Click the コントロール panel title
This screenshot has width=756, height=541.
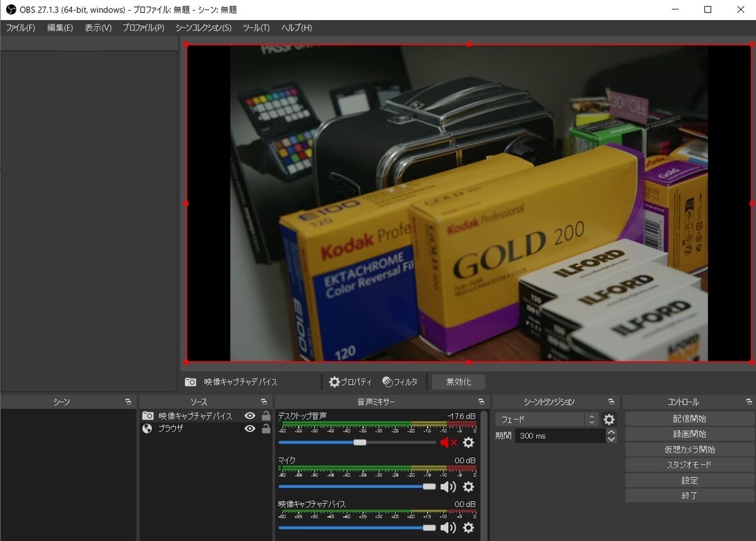point(683,402)
